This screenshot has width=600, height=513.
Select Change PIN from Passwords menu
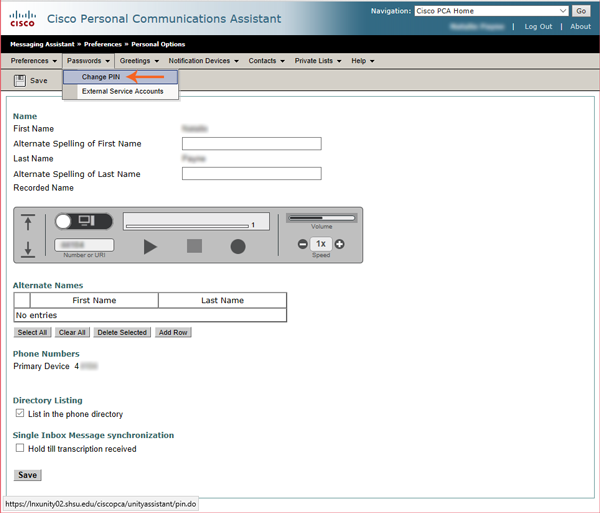(x=101, y=76)
